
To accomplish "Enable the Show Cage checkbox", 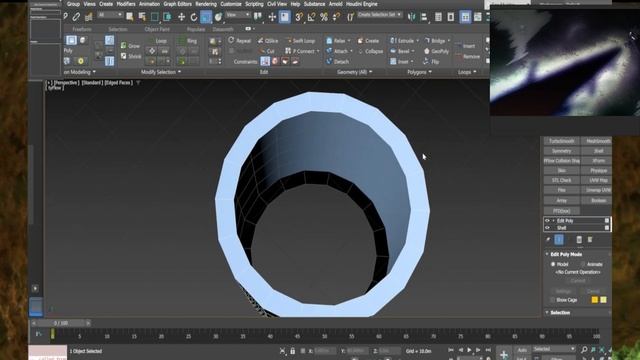I will pos(552,300).
